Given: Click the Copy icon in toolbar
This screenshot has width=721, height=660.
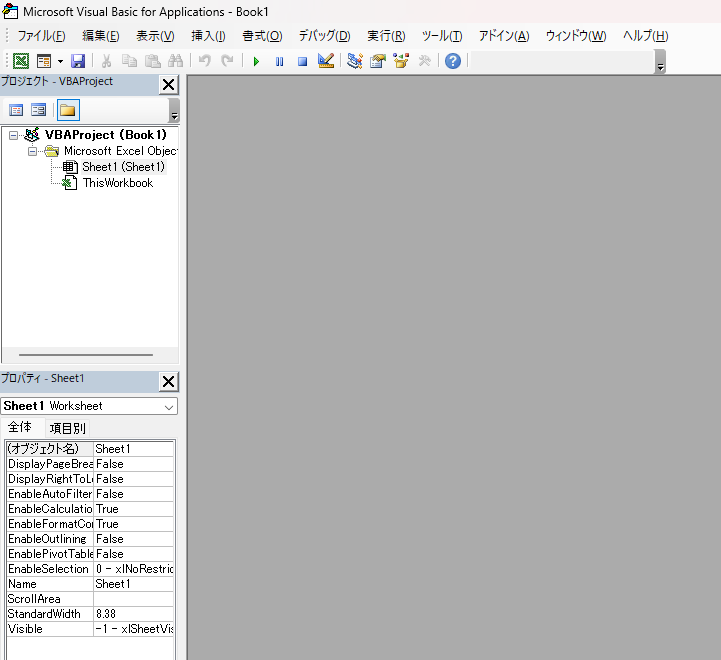Looking at the screenshot, I should [x=129, y=61].
